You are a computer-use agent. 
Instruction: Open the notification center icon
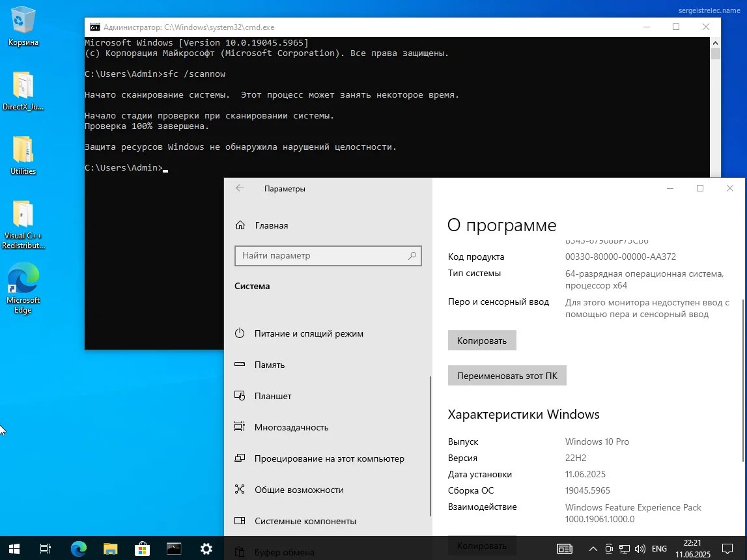pyautogui.click(x=727, y=549)
